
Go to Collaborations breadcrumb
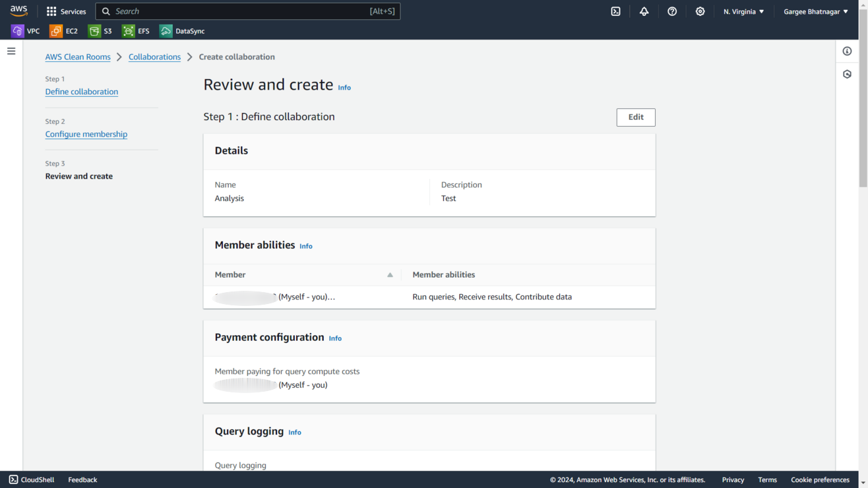[154, 57]
